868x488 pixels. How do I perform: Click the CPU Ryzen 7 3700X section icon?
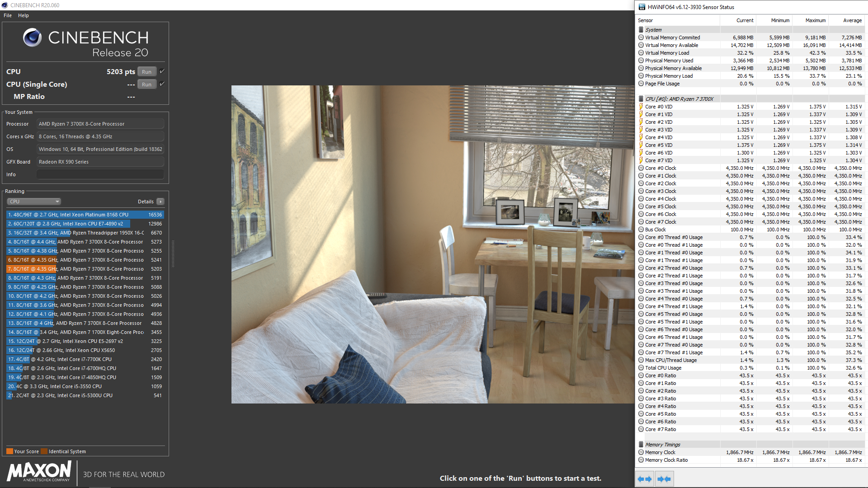pos(641,99)
